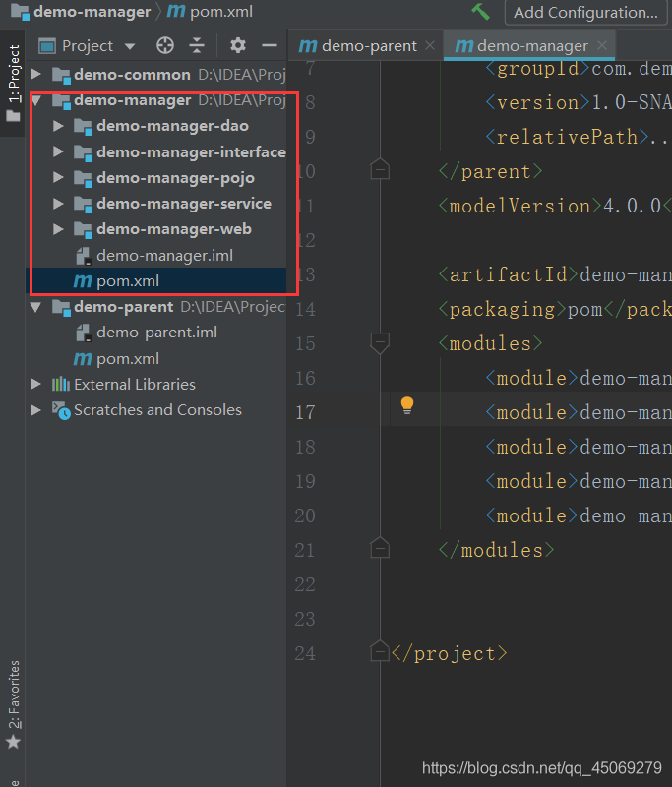Collapse the demo-parent module node
Viewport: 672px width, 787px height.
(x=35, y=307)
